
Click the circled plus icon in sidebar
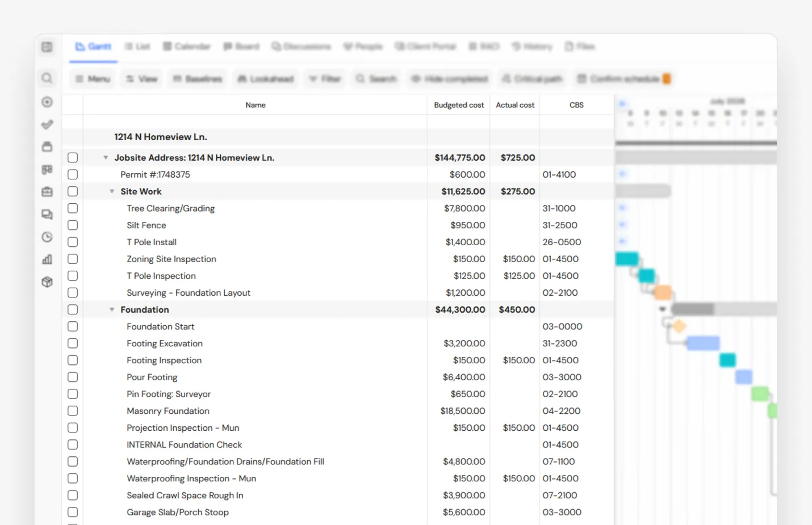(47, 102)
